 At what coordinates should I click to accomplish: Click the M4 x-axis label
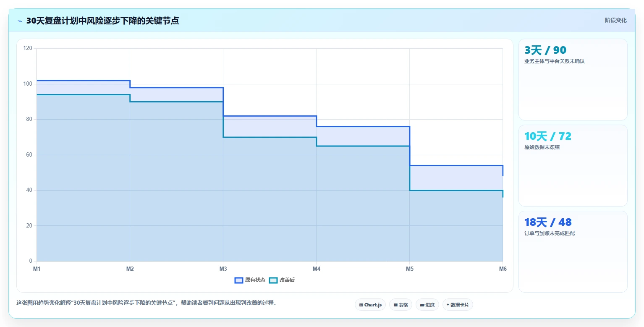(x=316, y=269)
